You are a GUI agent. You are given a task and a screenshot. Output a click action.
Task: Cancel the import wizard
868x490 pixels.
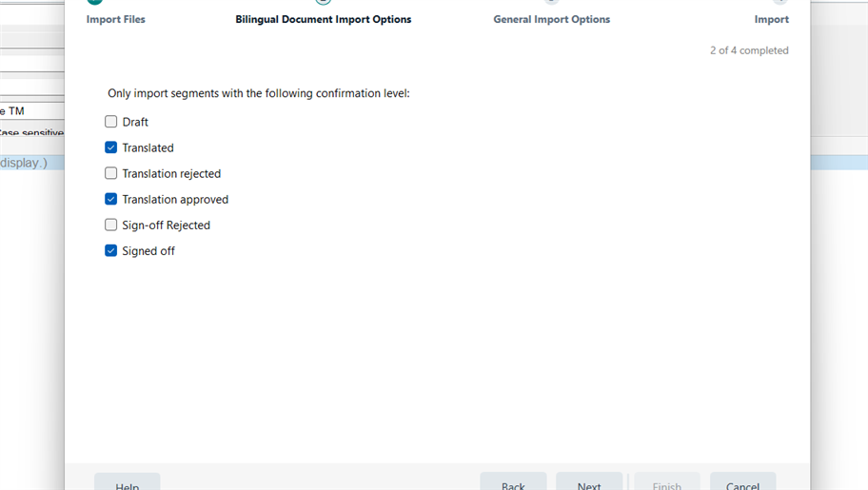[743, 481]
